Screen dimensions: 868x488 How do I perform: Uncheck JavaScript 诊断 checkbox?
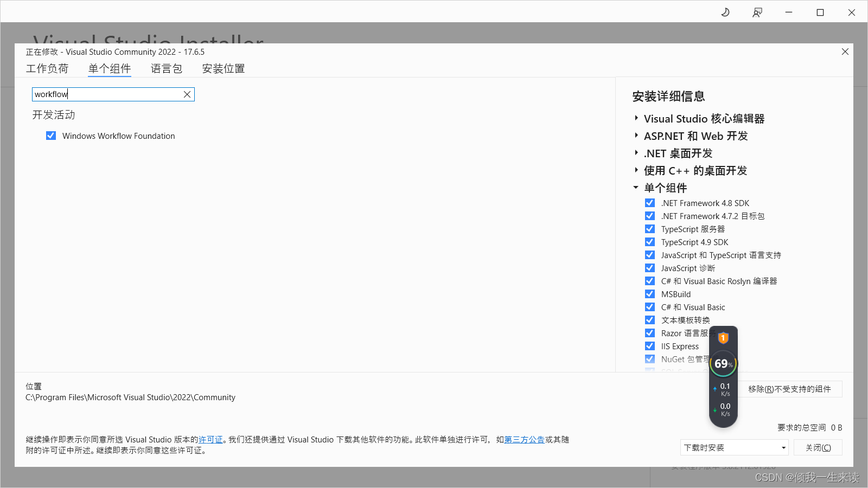coord(650,268)
